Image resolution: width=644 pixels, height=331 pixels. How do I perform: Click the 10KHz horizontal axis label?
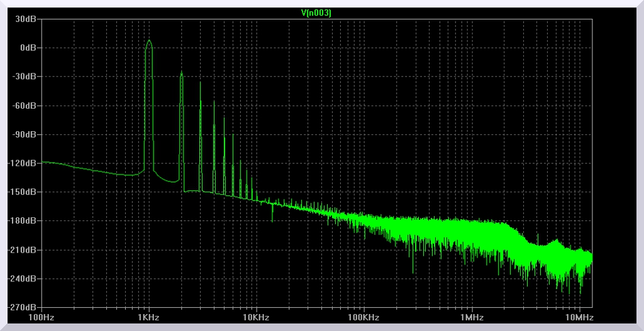tap(256, 318)
